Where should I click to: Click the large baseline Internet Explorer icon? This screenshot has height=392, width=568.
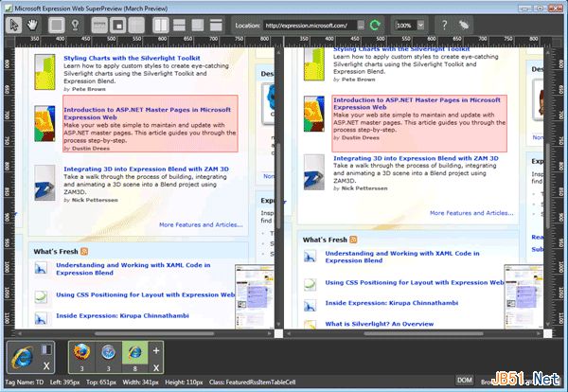(x=23, y=360)
